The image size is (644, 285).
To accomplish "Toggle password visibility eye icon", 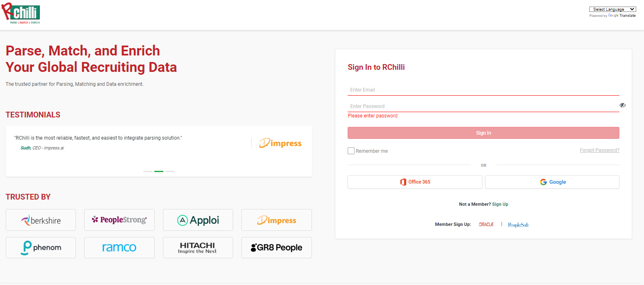I will pos(622,105).
